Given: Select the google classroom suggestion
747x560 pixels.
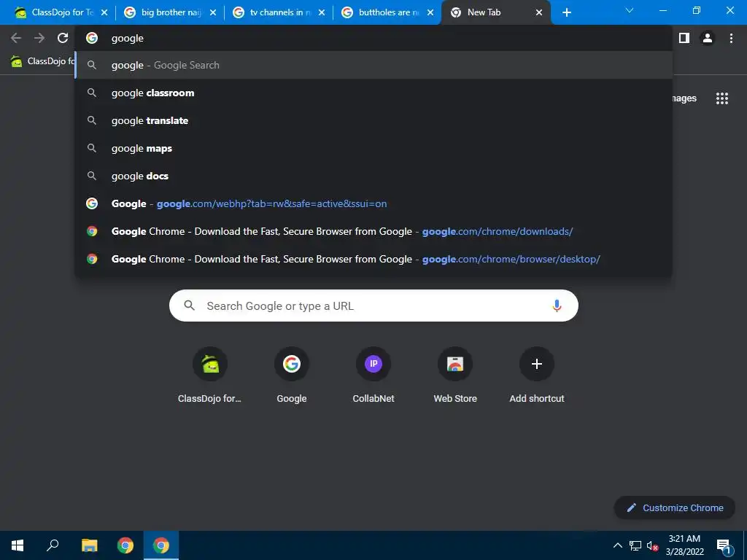Looking at the screenshot, I should click(373, 93).
